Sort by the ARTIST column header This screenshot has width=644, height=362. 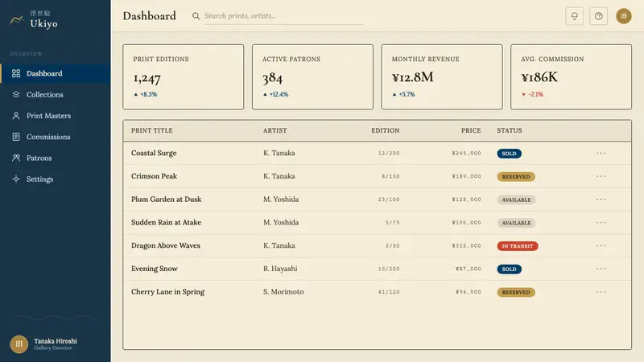coord(275,130)
